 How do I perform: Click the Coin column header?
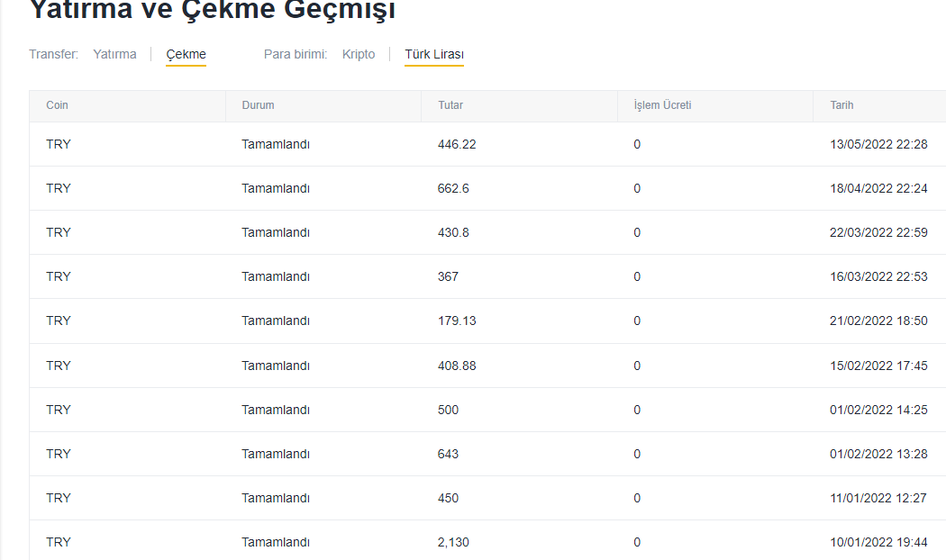click(58, 105)
